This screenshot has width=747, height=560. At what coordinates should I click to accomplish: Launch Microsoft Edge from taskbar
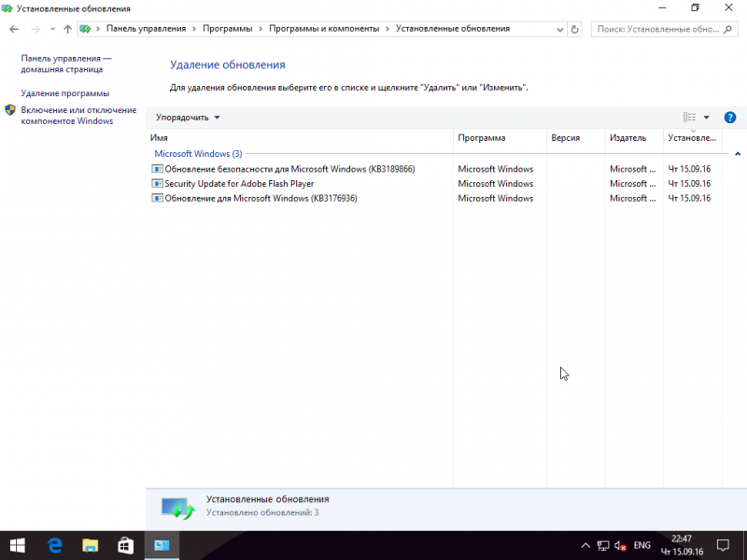point(55,546)
